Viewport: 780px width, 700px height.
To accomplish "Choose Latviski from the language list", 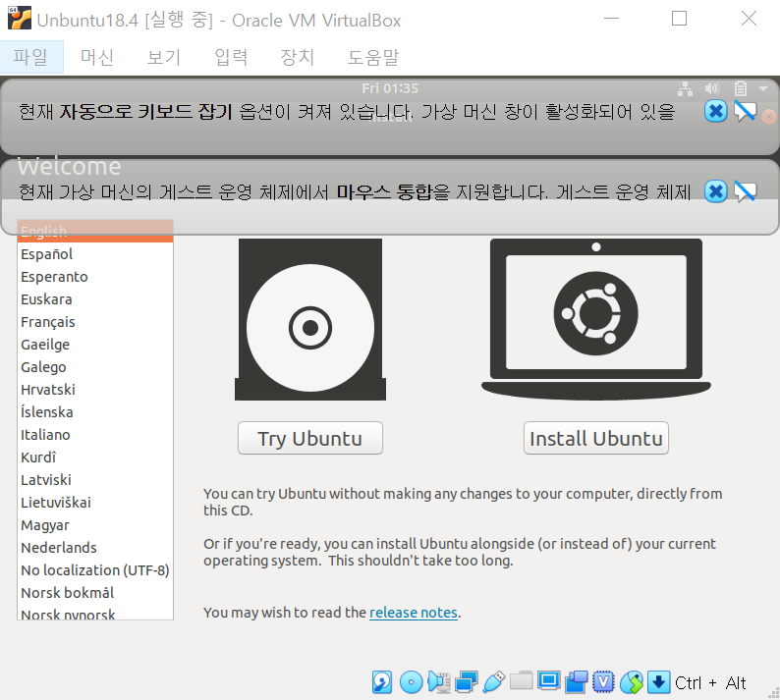I will point(95,480).
